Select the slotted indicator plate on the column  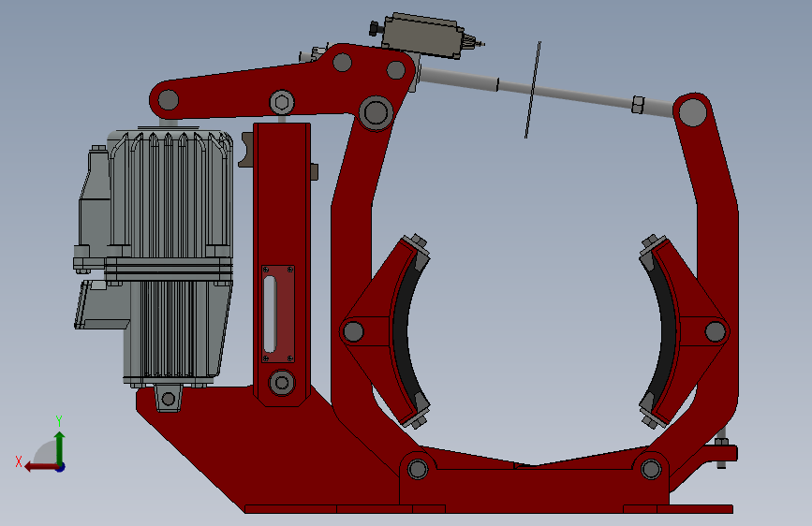pyautogui.click(x=278, y=314)
